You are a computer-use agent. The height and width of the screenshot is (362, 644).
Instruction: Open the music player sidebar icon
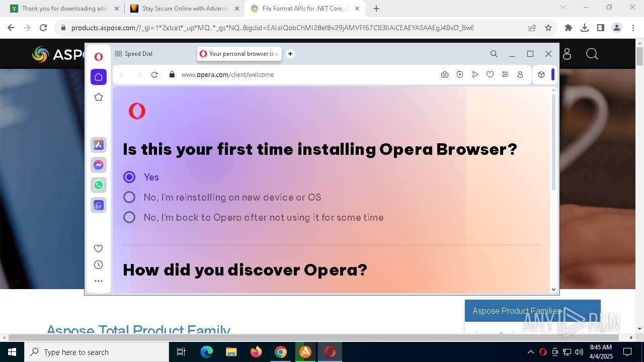[x=99, y=205]
